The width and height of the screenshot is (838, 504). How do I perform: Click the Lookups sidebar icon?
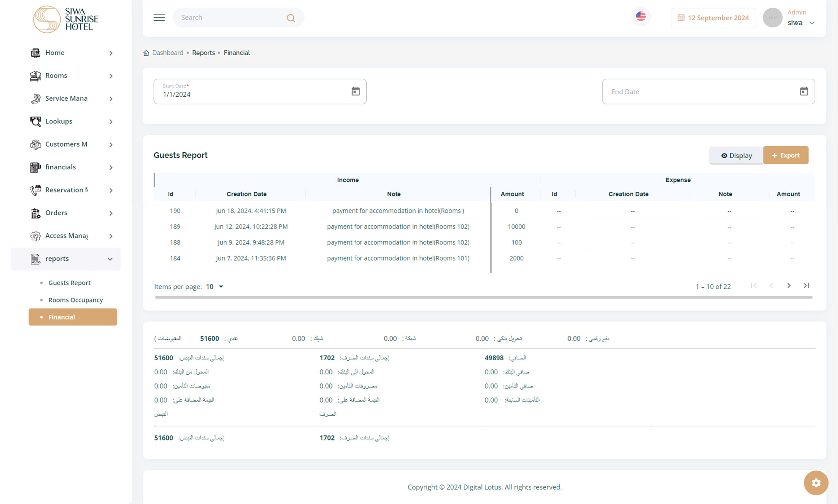coord(35,121)
